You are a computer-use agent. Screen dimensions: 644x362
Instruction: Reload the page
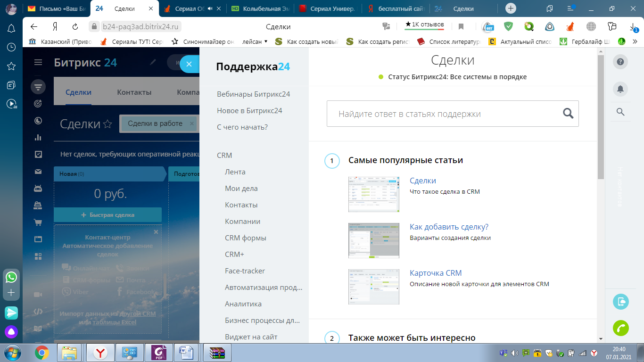[x=75, y=27]
